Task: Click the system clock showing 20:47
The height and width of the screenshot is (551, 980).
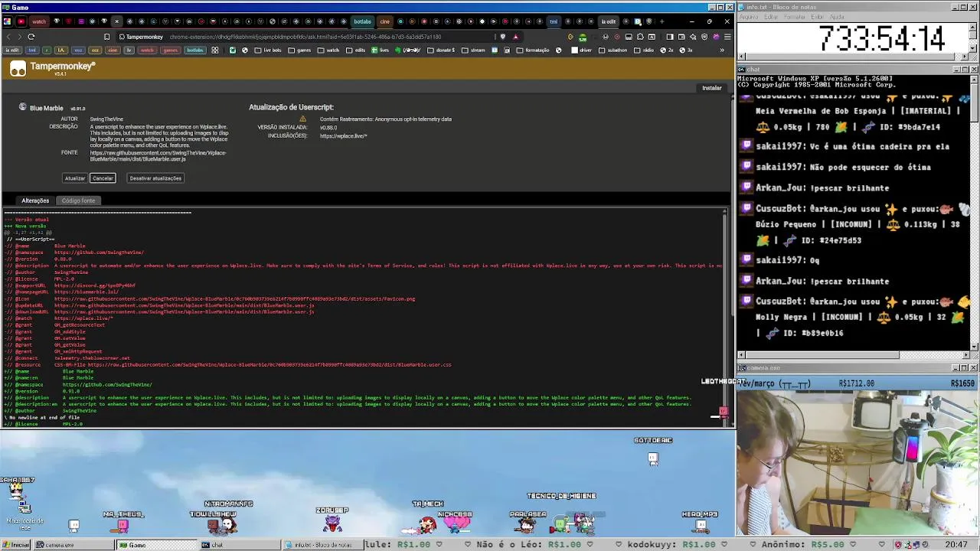Action: click(x=955, y=545)
